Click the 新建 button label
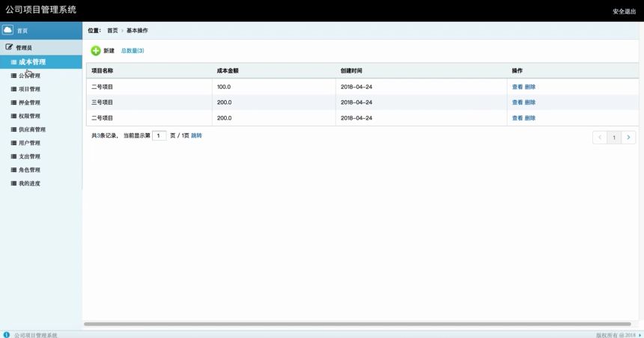644x338 pixels. click(x=109, y=50)
